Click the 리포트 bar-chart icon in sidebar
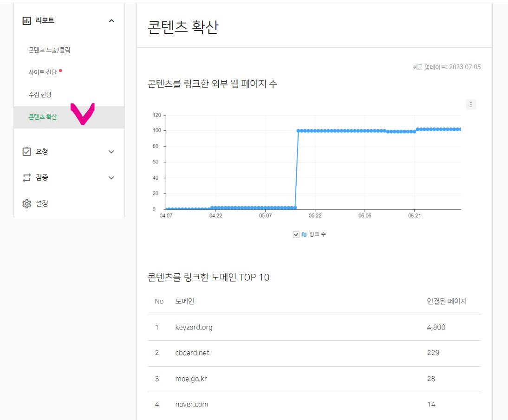 point(26,20)
